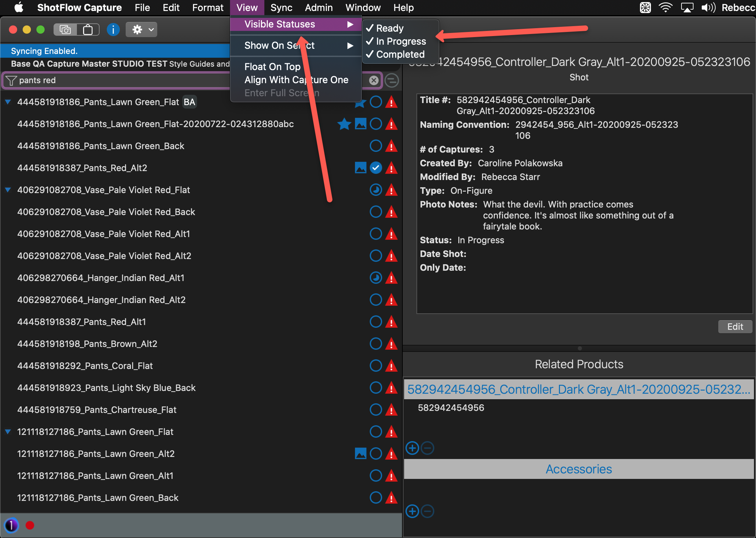Open the blue info icon
This screenshot has height=538, width=756.
click(113, 30)
